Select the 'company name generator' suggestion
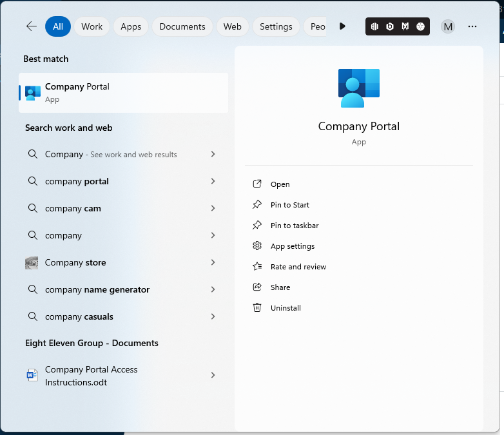 [x=124, y=290]
